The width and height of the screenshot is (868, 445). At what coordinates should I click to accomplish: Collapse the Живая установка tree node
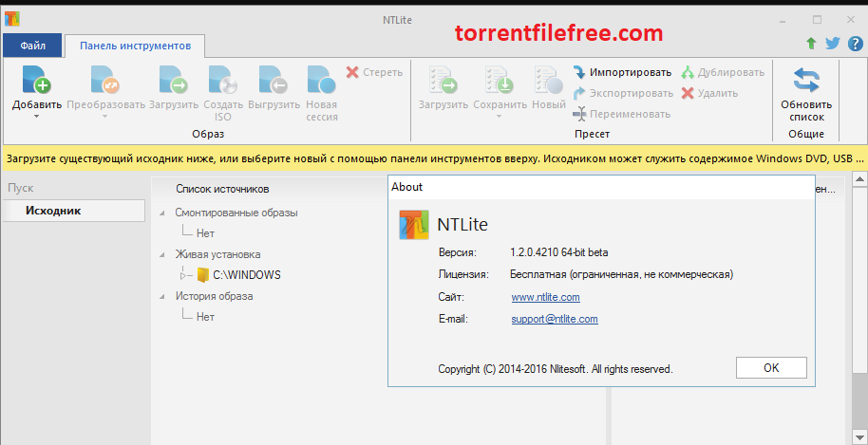click(161, 255)
